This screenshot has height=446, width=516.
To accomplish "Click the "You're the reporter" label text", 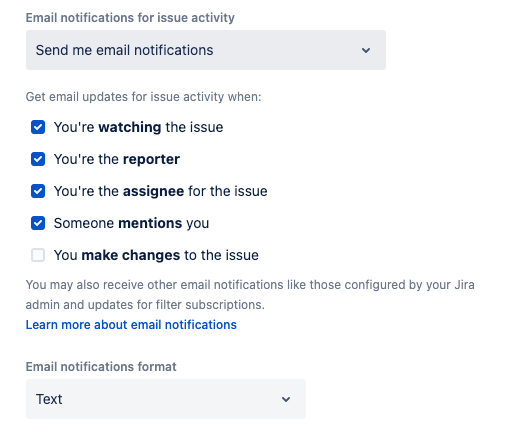I will tap(117, 159).
